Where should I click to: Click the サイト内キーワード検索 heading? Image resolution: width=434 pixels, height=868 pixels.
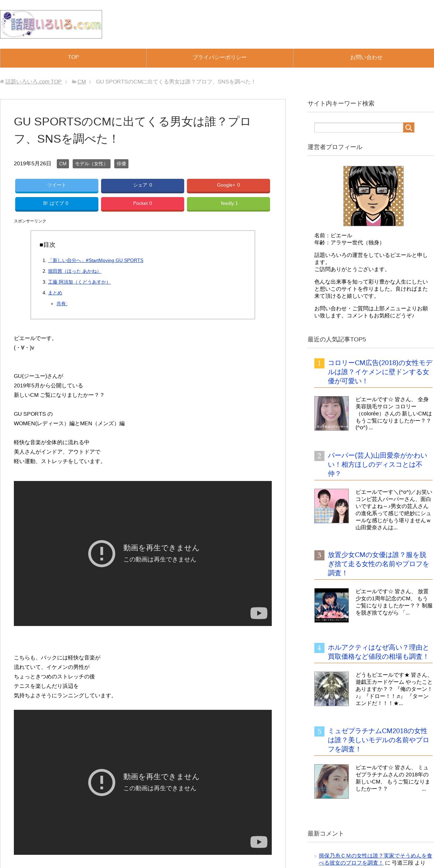click(341, 103)
